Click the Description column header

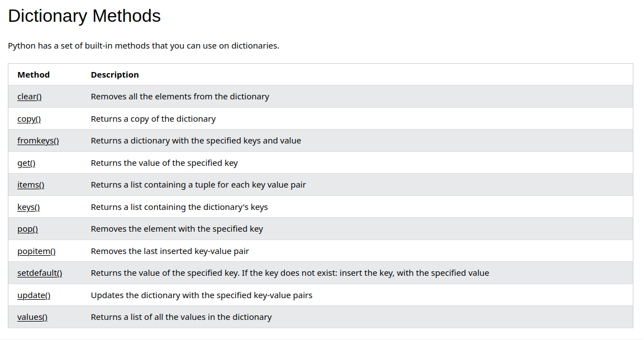point(115,75)
